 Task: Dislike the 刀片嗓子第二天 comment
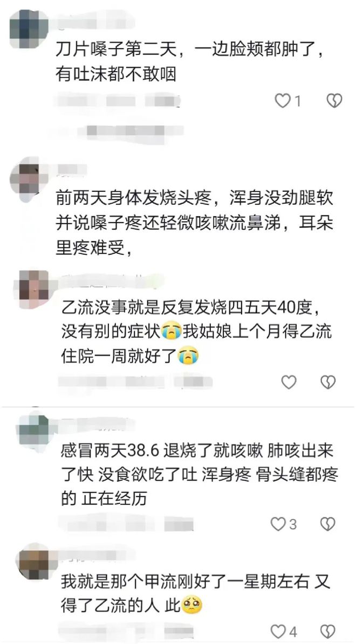click(x=334, y=100)
